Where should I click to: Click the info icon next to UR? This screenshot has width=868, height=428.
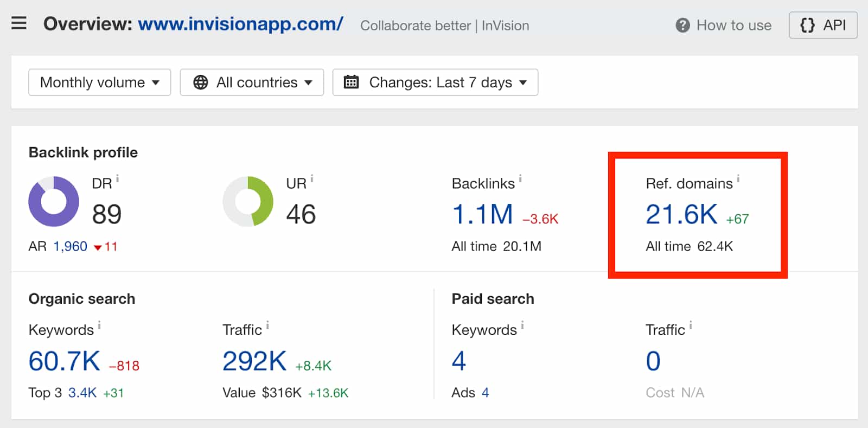(312, 178)
